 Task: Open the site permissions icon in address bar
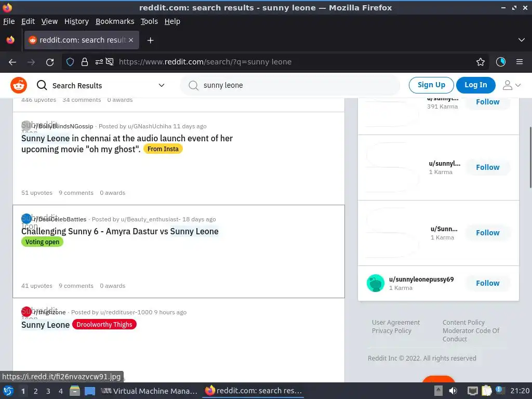tap(99, 62)
